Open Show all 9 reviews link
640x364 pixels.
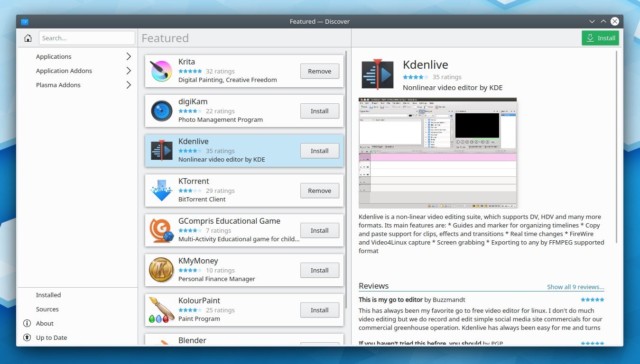[575, 287]
